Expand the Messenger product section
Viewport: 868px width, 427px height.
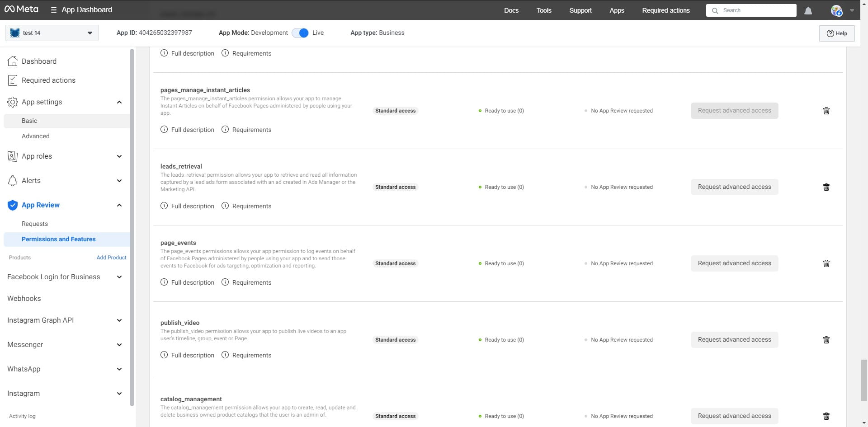click(119, 345)
